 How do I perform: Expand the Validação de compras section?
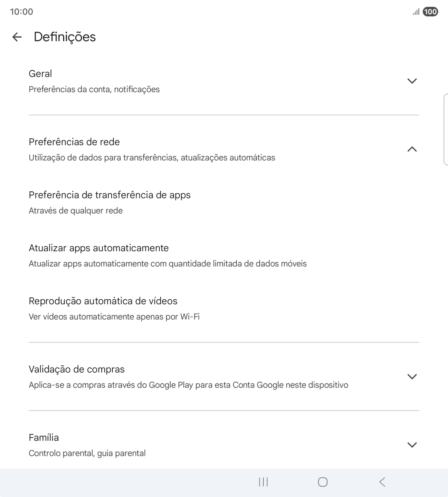(412, 376)
